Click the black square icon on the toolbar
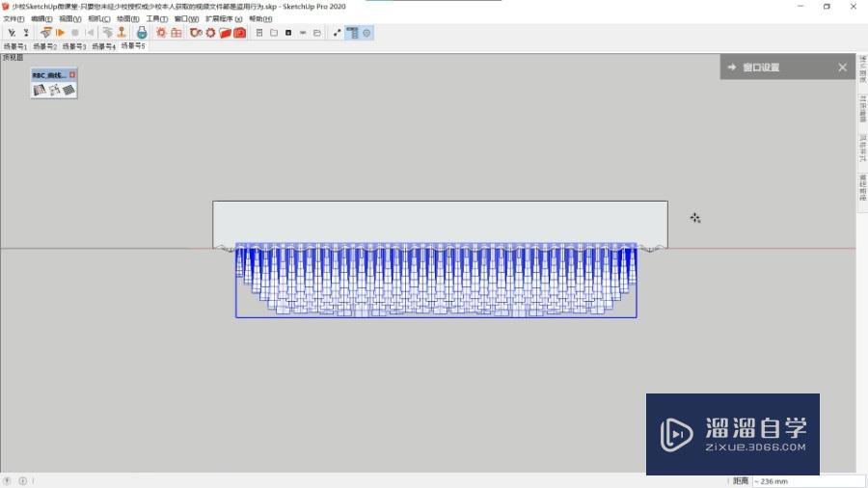The image size is (868, 488). (x=288, y=33)
